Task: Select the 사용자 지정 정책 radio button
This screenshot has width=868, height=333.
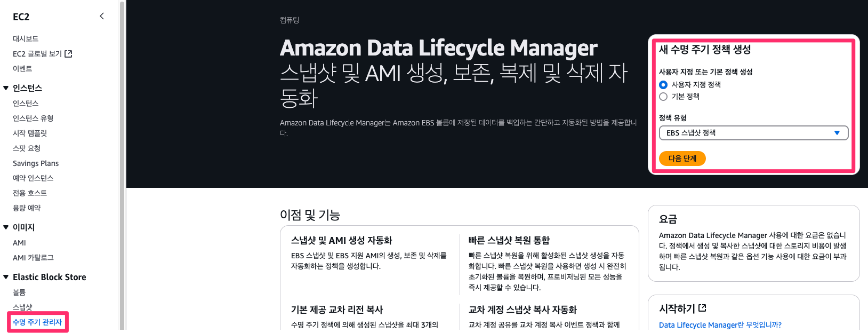Action: 663,85
